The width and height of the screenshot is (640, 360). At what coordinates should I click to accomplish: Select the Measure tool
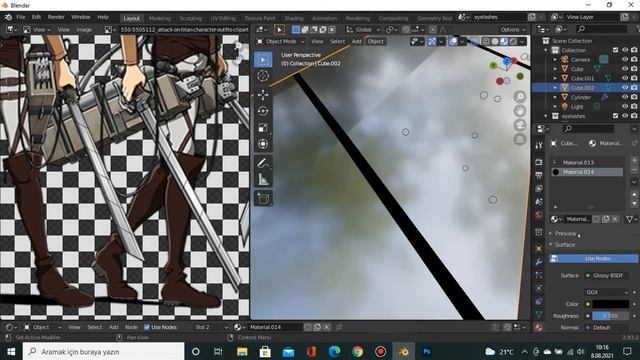263,180
